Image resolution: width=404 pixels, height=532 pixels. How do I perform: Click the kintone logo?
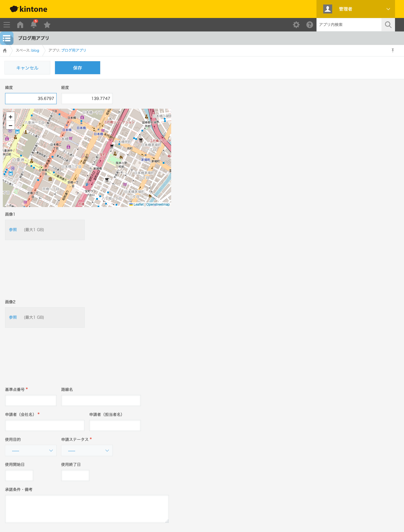(29, 9)
